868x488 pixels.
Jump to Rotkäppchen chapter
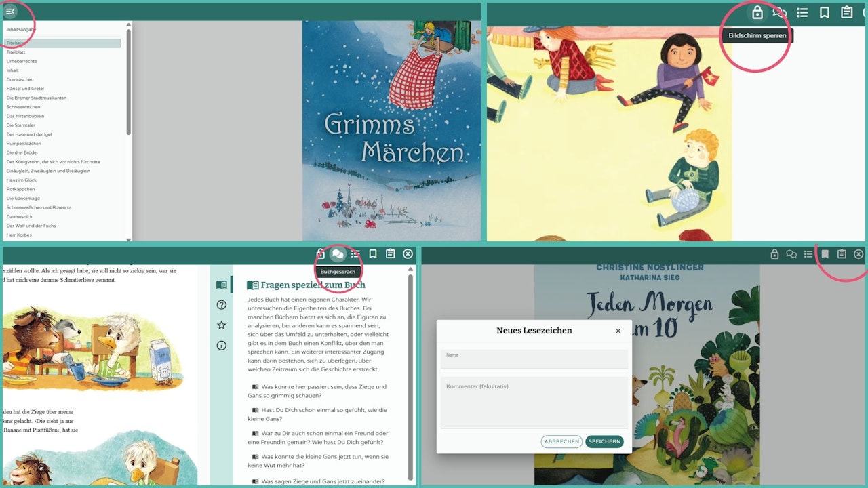(x=20, y=189)
